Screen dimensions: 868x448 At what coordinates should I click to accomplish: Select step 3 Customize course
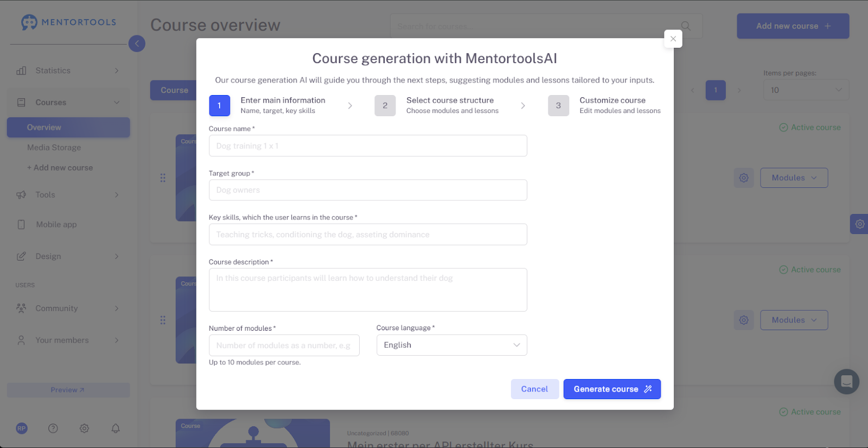[x=604, y=105]
